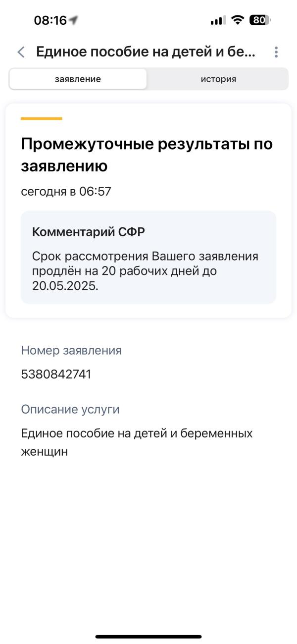Select the заявление tab
Viewport: 297px width, 644px height.
pos(78,79)
